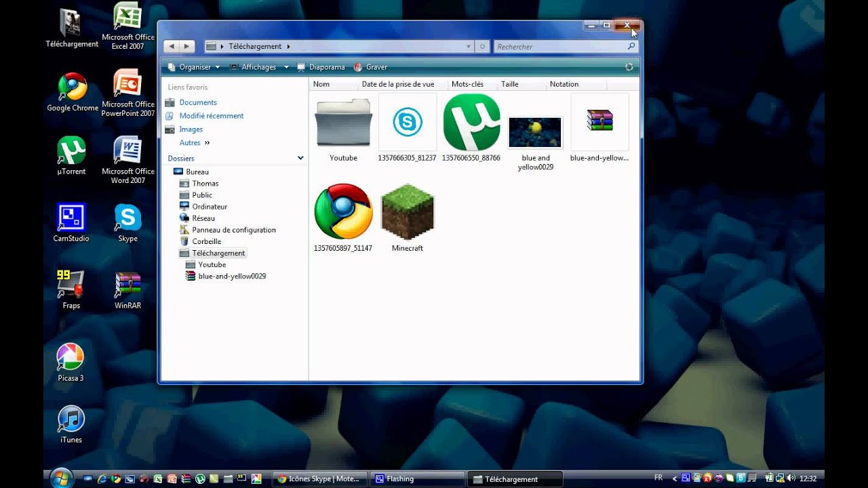Sort by the Taille column header
This screenshot has height=488, width=868.
(522, 84)
